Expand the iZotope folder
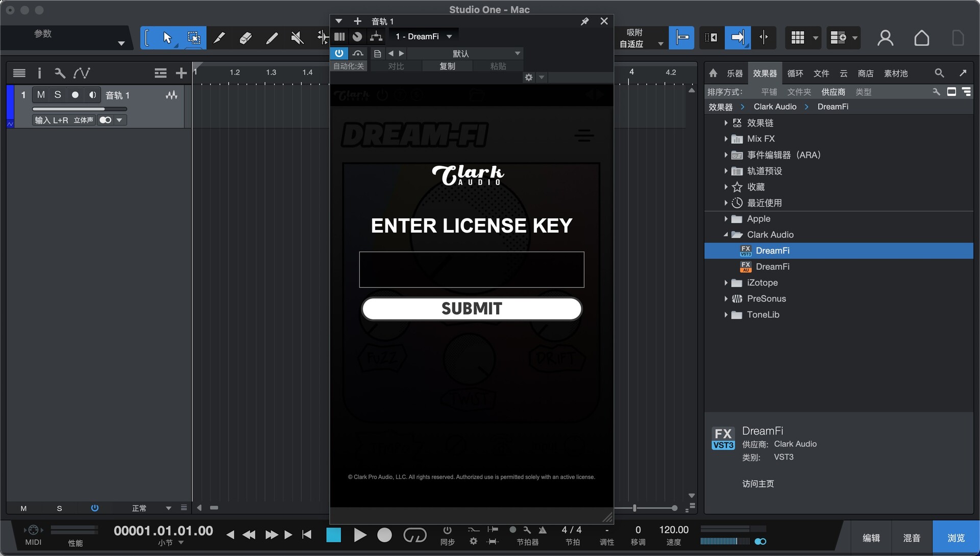Image resolution: width=980 pixels, height=556 pixels. (x=725, y=283)
